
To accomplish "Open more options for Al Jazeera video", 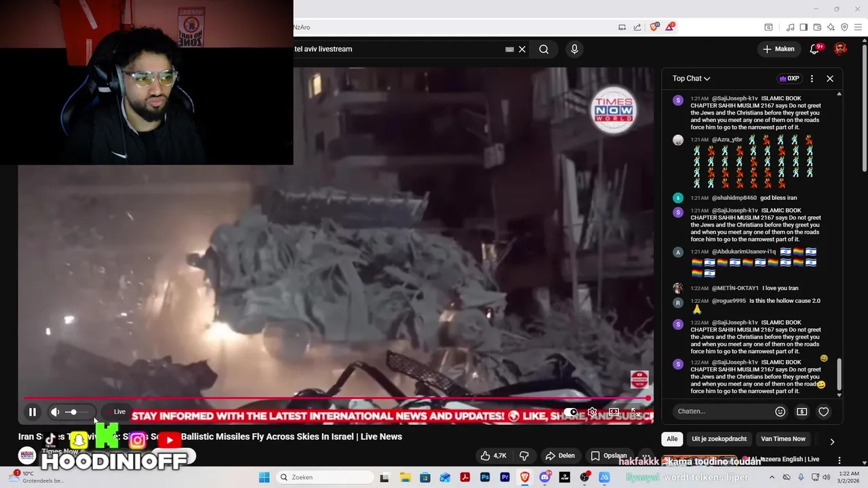I will 839,460.
